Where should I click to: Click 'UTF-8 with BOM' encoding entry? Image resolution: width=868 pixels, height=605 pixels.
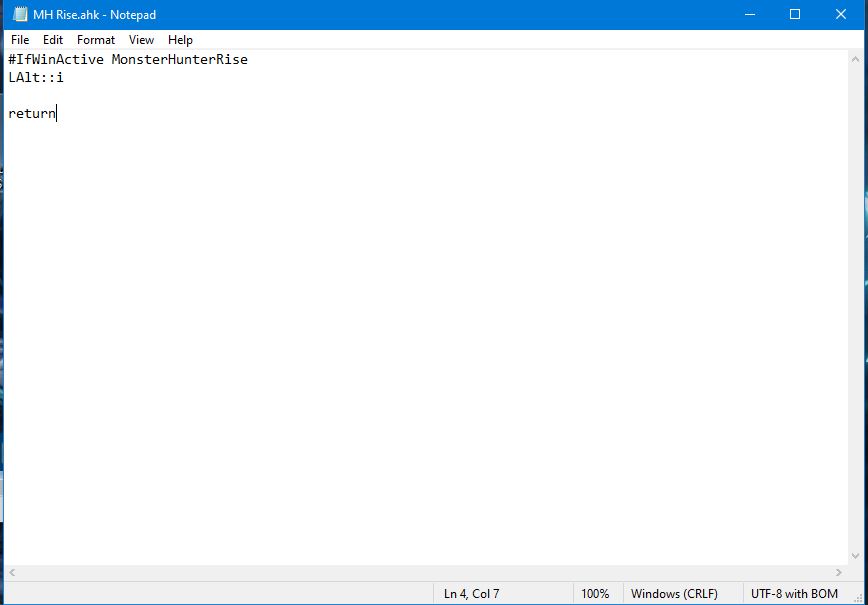click(794, 593)
